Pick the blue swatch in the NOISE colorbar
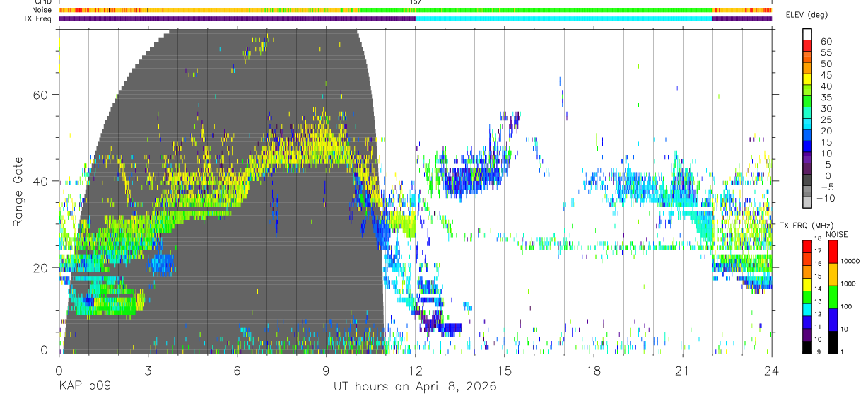 pos(833,320)
